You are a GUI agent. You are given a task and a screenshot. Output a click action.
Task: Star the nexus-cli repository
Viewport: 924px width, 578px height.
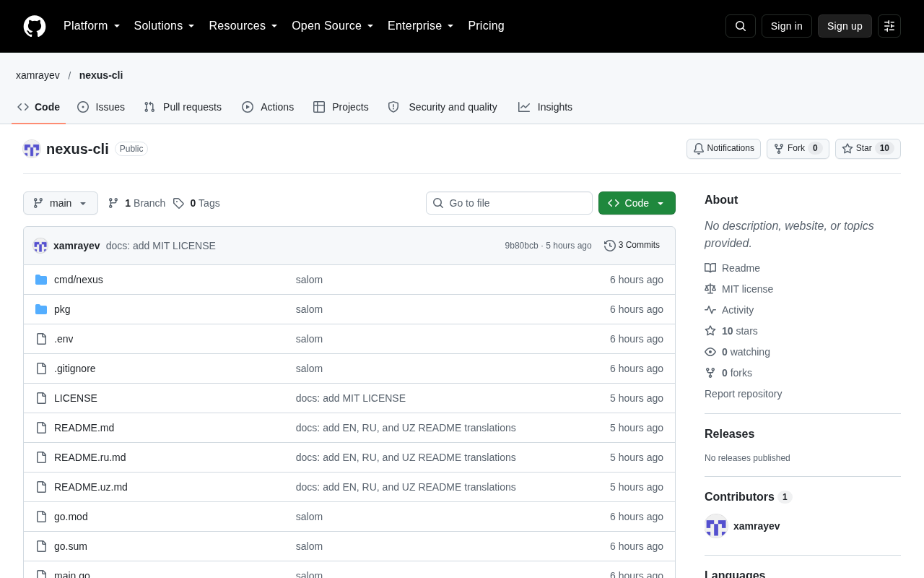click(x=868, y=149)
